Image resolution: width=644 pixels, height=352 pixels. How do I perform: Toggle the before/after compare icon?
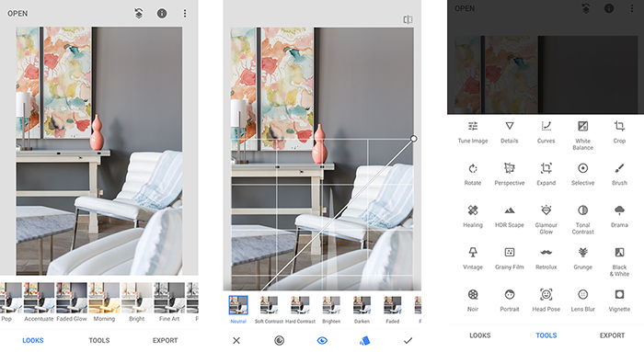(x=408, y=19)
